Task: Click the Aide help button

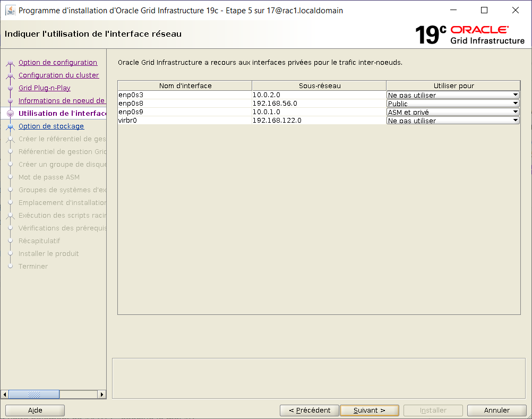Action: [x=35, y=410]
